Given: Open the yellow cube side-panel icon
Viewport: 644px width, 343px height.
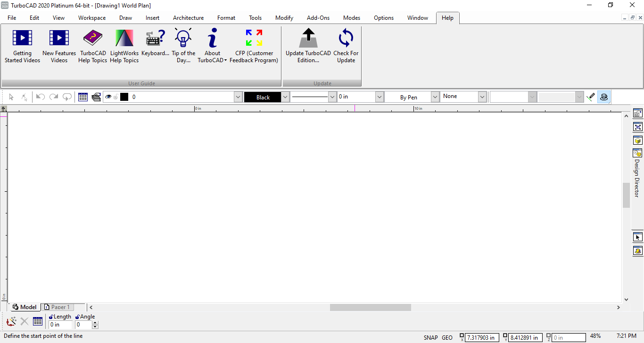Looking at the screenshot, I should 638,140.
